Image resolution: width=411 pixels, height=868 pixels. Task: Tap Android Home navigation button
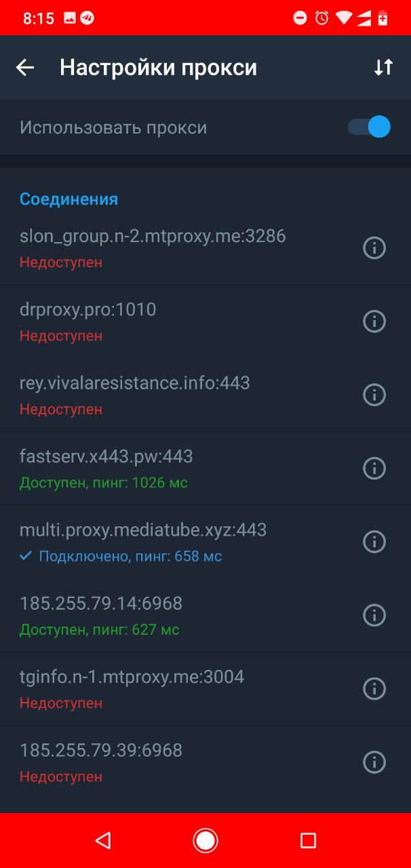[x=206, y=841]
